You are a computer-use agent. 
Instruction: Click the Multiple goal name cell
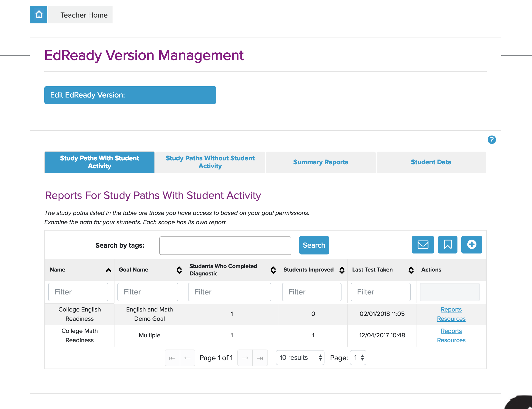150,335
